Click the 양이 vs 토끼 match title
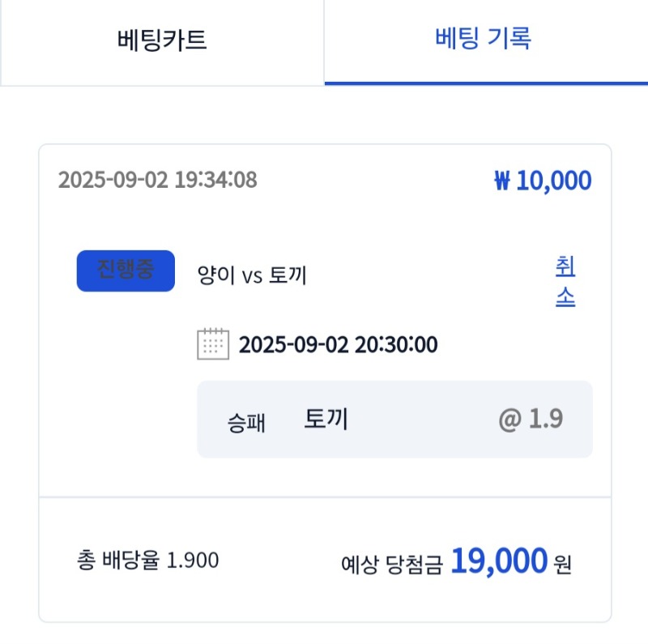Viewport: 648px width, 644px height. pyautogui.click(x=252, y=275)
